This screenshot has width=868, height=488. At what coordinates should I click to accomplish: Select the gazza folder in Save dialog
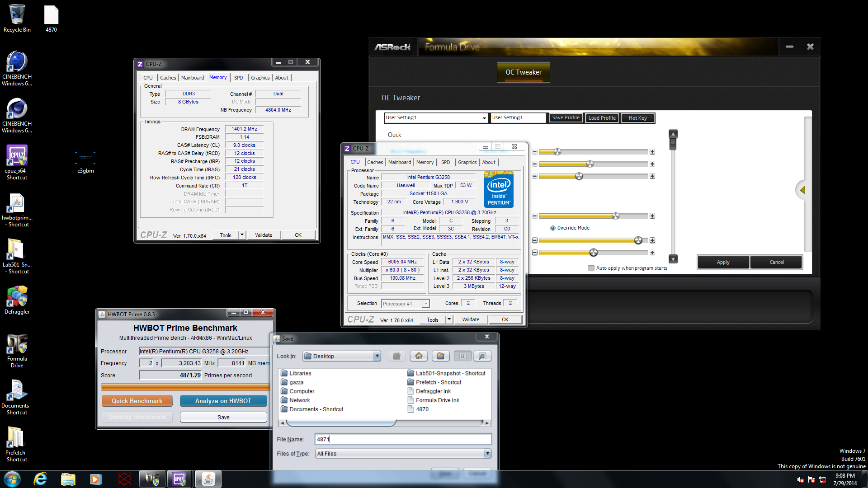pos(292,382)
